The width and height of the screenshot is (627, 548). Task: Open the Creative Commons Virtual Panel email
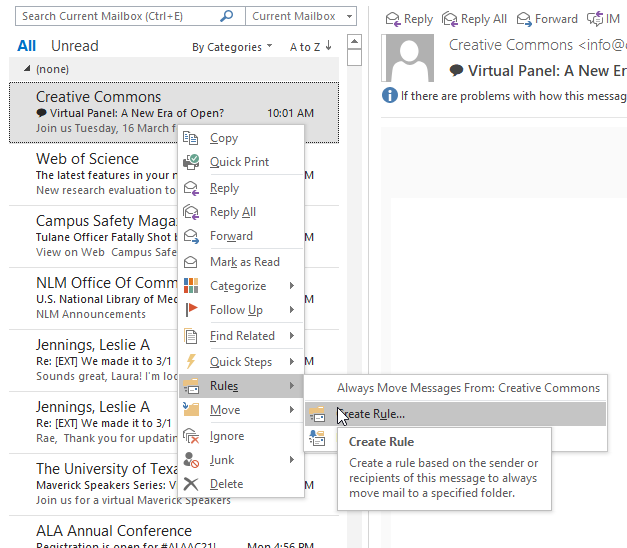pyautogui.click(x=174, y=112)
